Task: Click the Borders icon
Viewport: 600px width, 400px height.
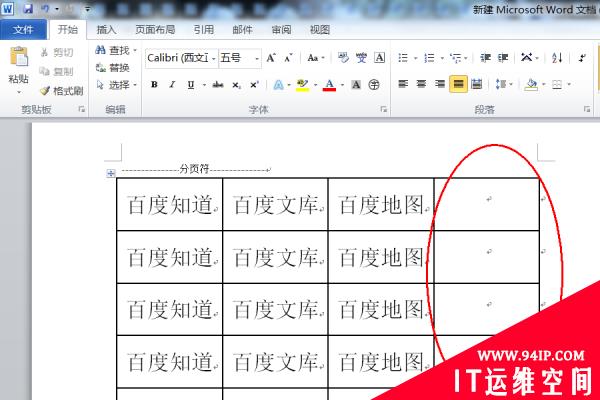Action: [557, 84]
